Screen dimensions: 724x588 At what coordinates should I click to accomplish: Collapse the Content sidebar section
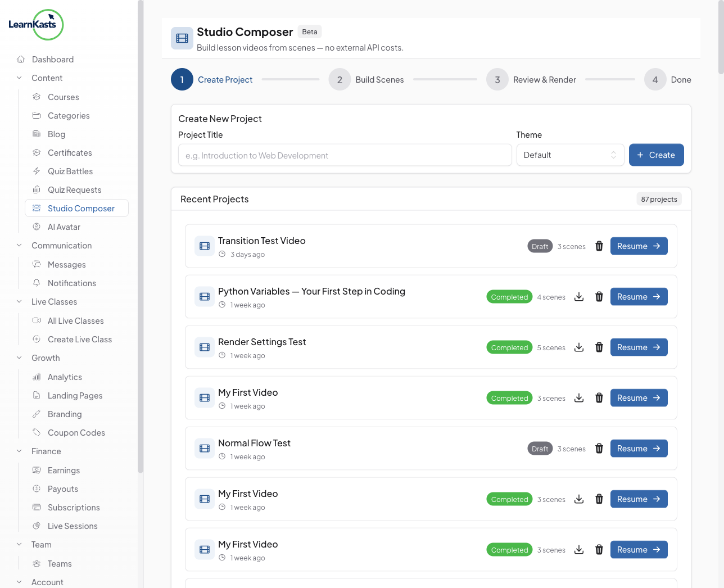(x=20, y=78)
